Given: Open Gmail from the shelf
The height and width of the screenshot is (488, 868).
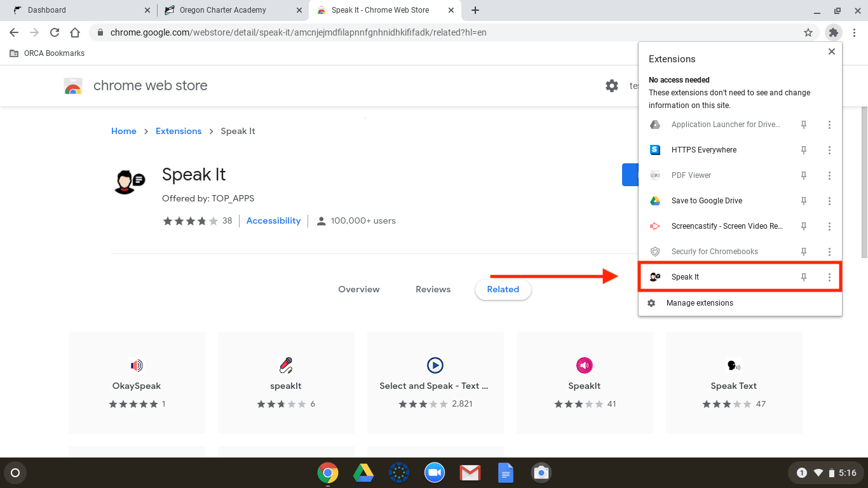Looking at the screenshot, I should coord(470,473).
